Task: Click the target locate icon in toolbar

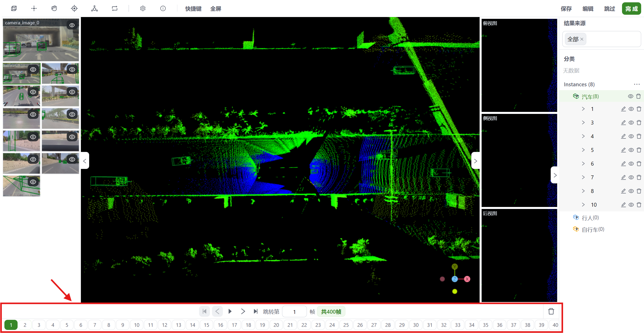Action: click(x=74, y=9)
